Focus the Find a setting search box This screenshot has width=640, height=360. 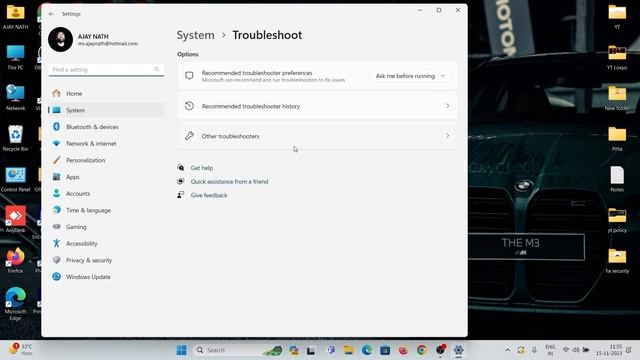(x=106, y=70)
